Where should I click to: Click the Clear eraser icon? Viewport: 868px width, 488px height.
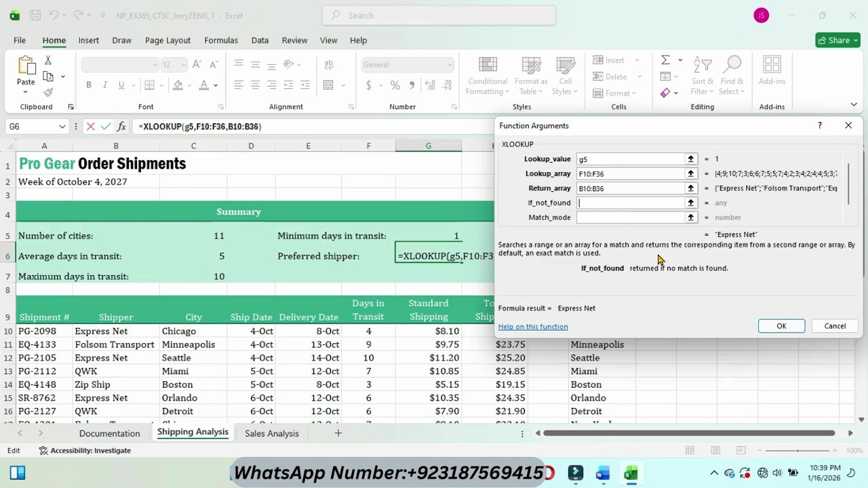coord(666,93)
